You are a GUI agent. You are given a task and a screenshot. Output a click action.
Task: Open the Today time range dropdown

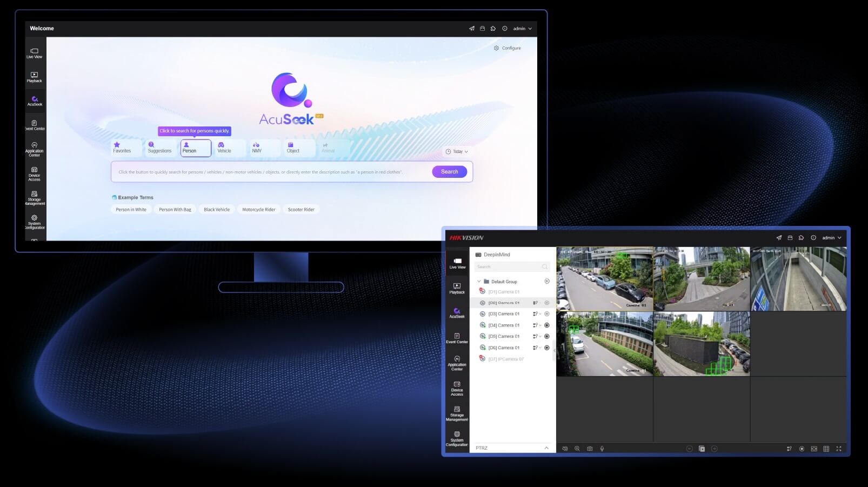(457, 151)
